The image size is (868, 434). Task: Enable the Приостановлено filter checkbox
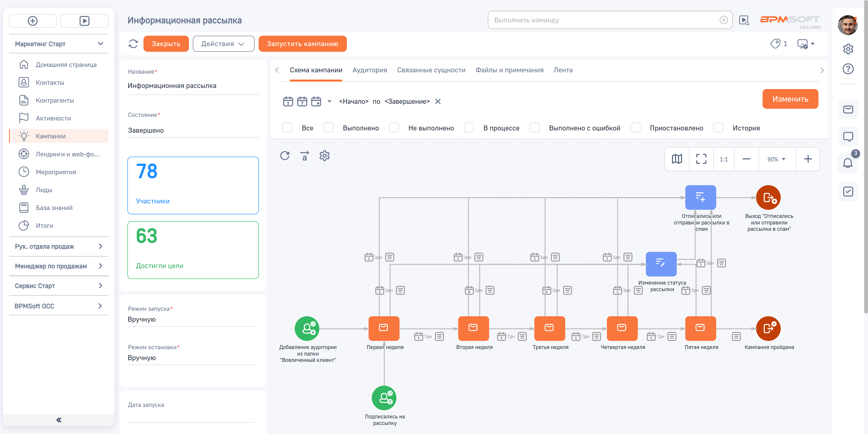pyautogui.click(x=635, y=128)
